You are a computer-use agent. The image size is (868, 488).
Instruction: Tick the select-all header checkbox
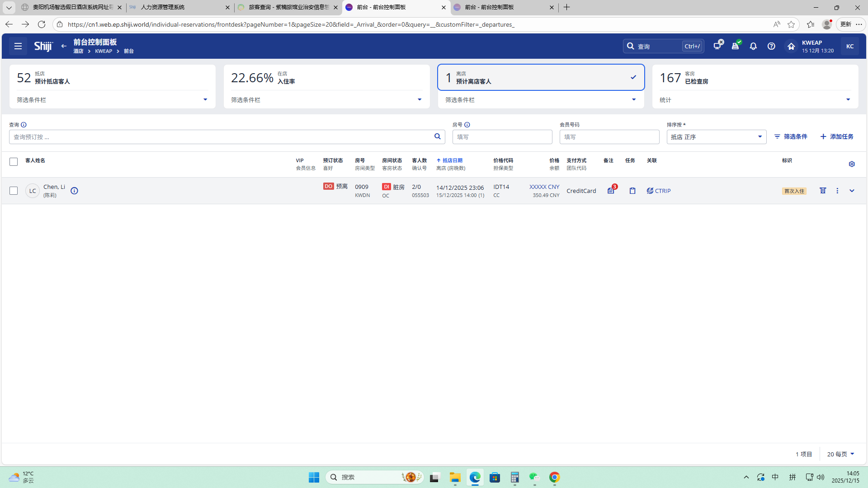(x=14, y=162)
